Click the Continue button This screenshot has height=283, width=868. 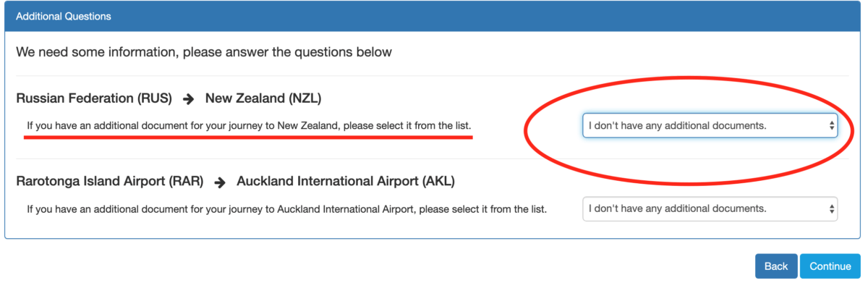tap(830, 266)
